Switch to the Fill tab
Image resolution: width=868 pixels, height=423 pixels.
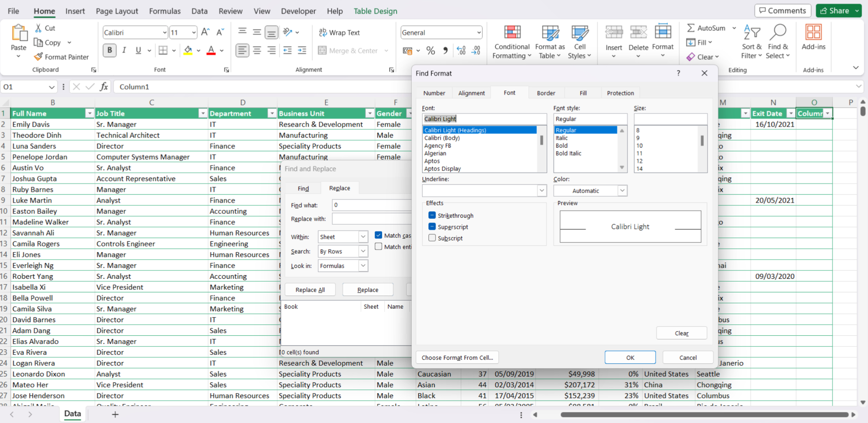(583, 93)
